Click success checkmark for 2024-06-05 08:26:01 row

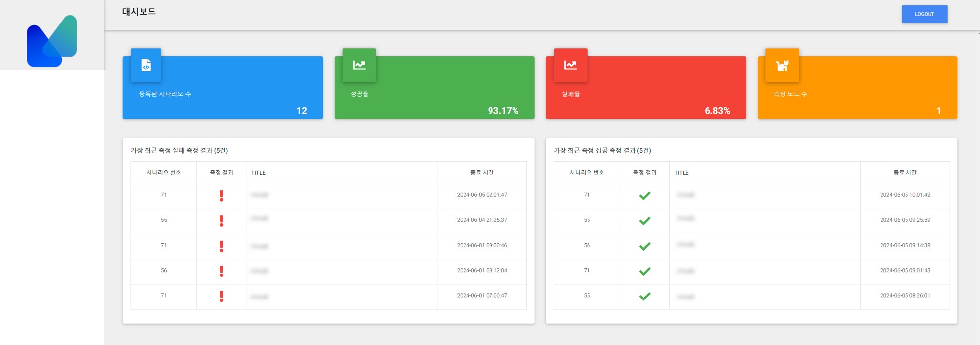pyautogui.click(x=645, y=296)
